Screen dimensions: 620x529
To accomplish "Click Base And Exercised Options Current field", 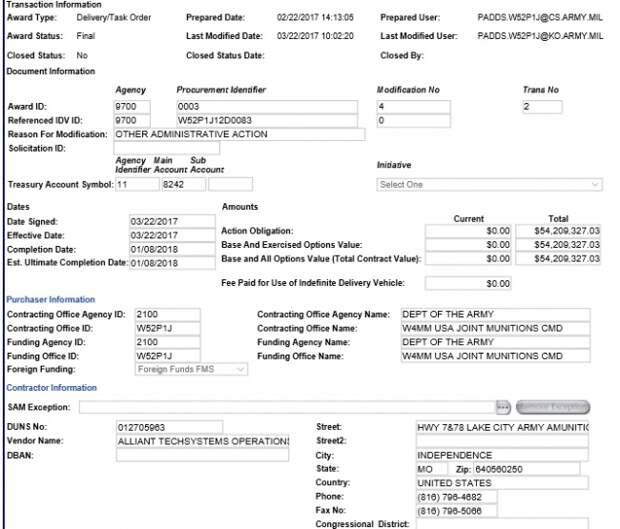I will (x=468, y=245).
